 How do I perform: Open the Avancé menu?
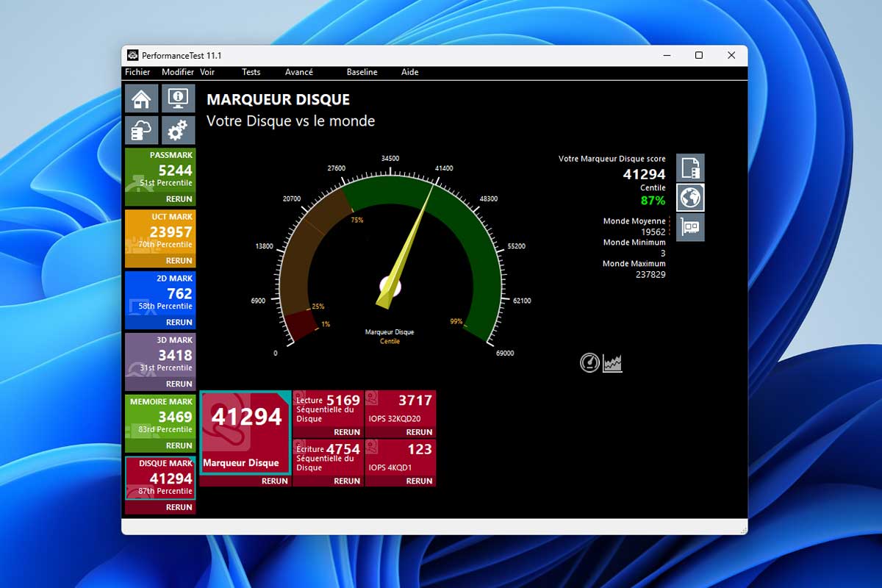tap(299, 72)
